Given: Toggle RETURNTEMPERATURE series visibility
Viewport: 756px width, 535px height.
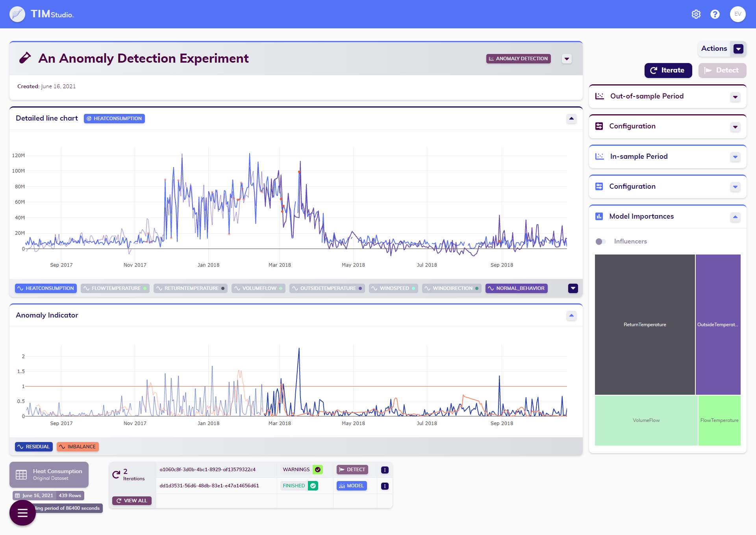Looking at the screenshot, I should click(x=191, y=288).
